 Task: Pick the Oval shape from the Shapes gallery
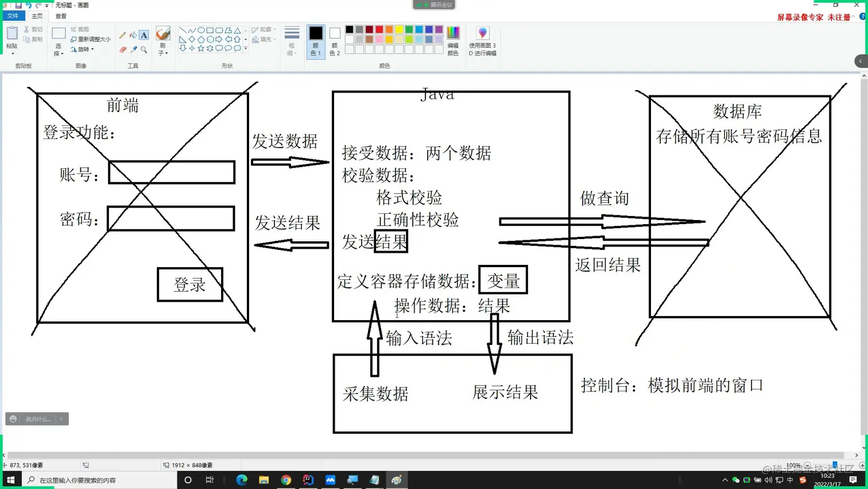(x=201, y=30)
